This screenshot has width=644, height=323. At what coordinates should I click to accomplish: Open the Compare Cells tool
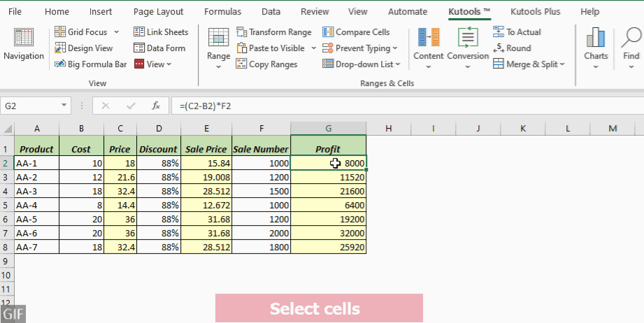click(x=356, y=31)
